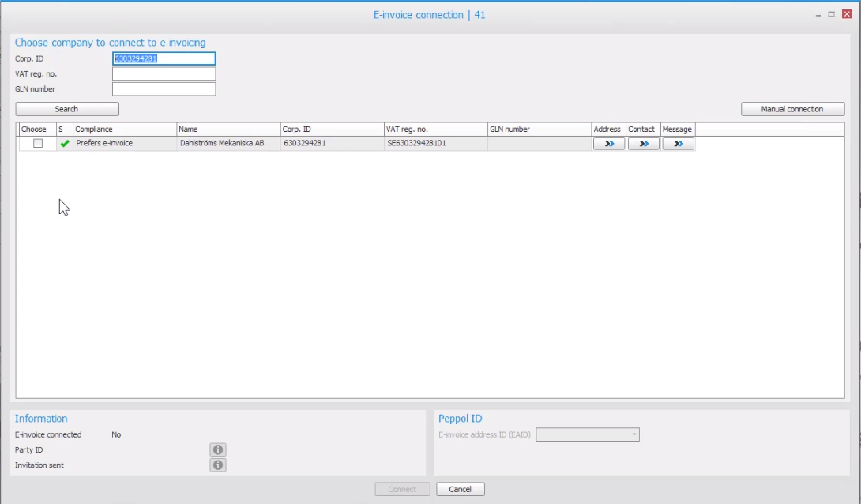
Task: Sort by the Name column header
Action: click(227, 130)
